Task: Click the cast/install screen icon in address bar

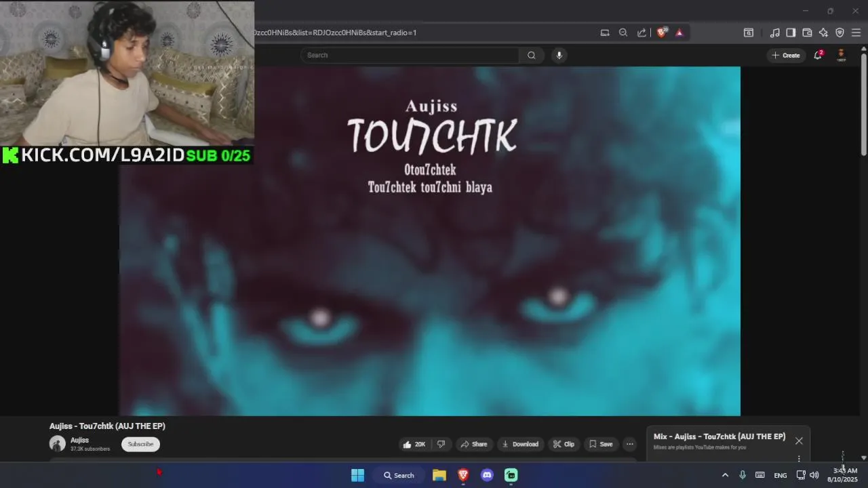Action: click(605, 32)
